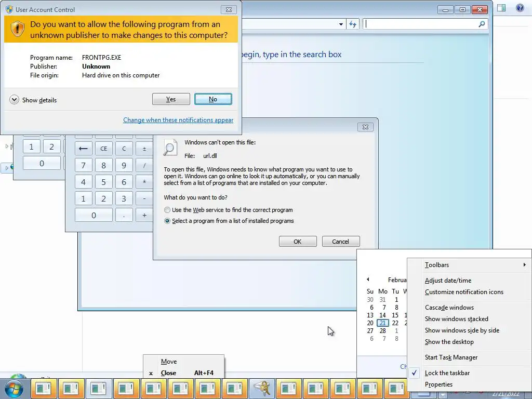
Task: Close the Windows can't open file dialog
Action: pyautogui.click(x=365, y=127)
